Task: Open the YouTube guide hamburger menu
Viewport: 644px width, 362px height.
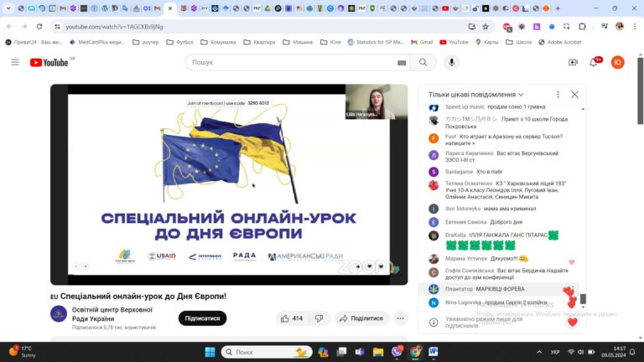Action: point(15,62)
